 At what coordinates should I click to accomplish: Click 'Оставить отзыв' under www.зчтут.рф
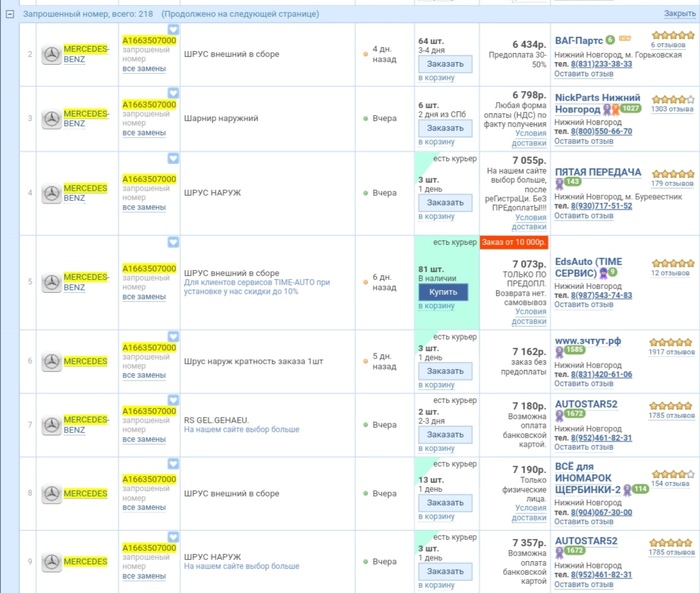click(583, 384)
